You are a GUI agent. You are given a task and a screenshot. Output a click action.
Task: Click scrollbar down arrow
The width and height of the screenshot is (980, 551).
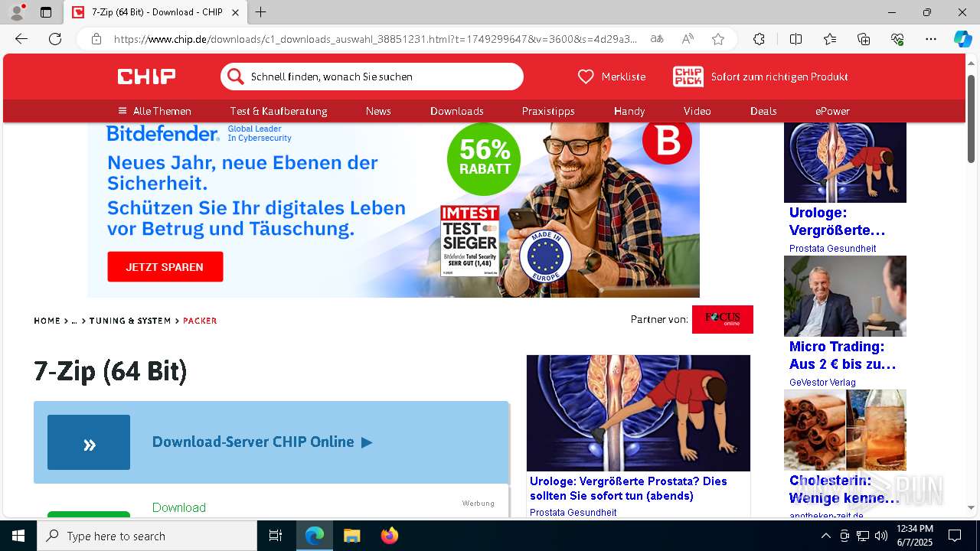tap(972, 507)
